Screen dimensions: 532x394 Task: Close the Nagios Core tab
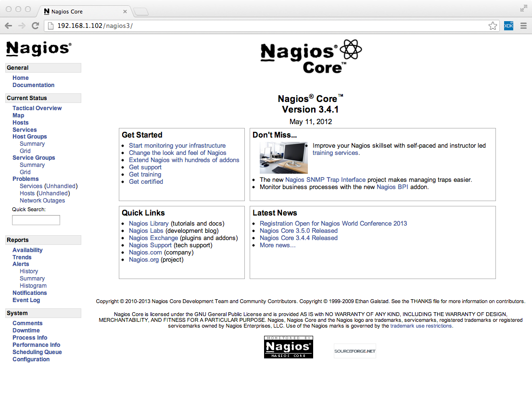pyautogui.click(x=125, y=12)
